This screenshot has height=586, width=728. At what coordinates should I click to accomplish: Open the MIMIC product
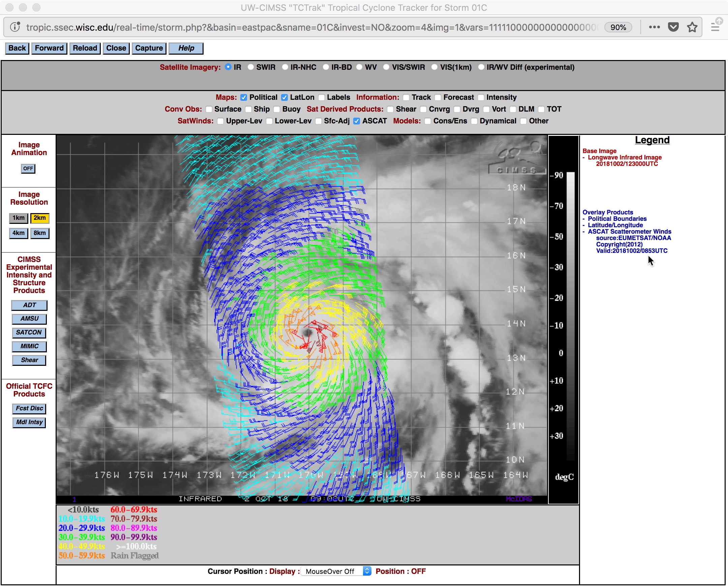pyautogui.click(x=29, y=347)
